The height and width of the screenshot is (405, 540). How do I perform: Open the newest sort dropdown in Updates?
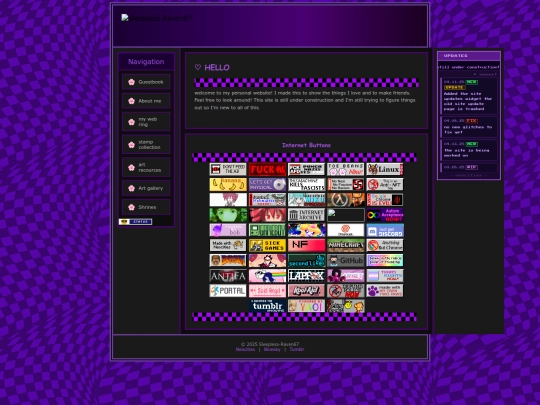click(485, 74)
